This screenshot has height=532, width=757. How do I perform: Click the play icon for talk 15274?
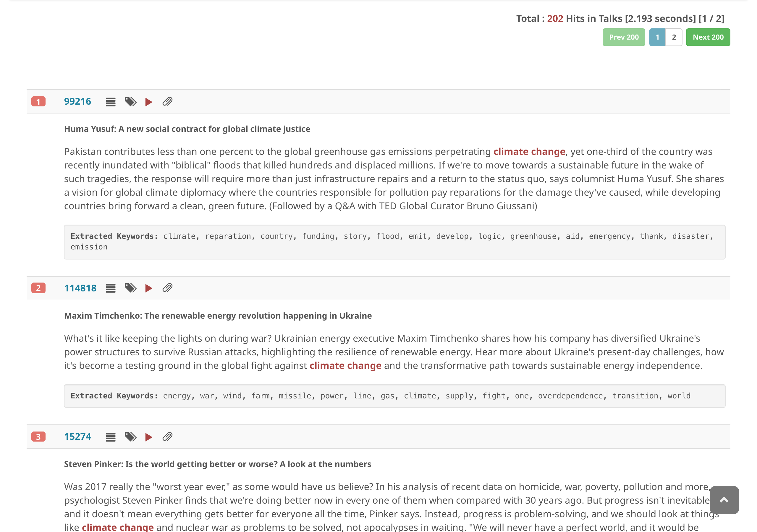pyautogui.click(x=149, y=437)
